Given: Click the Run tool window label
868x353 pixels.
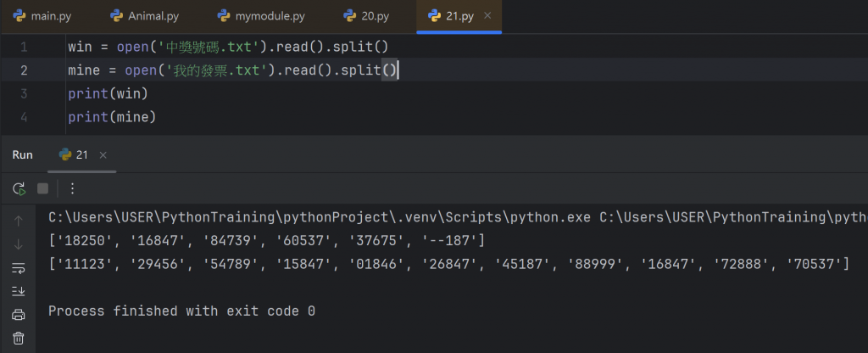Looking at the screenshot, I should coord(23,155).
